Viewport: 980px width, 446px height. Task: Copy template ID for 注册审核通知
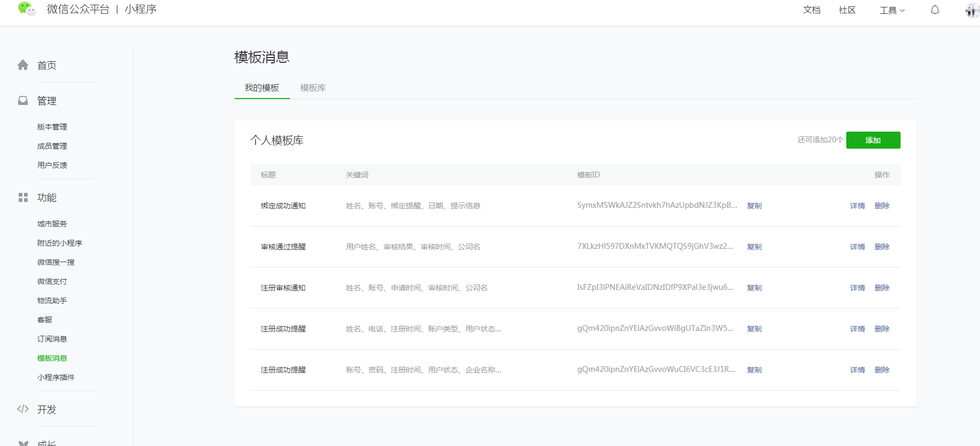(x=754, y=288)
